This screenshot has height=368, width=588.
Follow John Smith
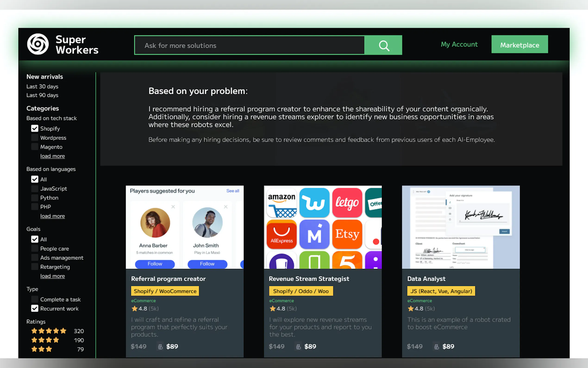[207, 264]
